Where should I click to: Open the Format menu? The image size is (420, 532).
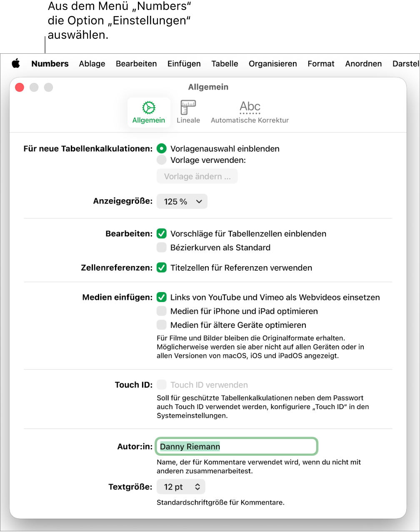[x=321, y=64]
